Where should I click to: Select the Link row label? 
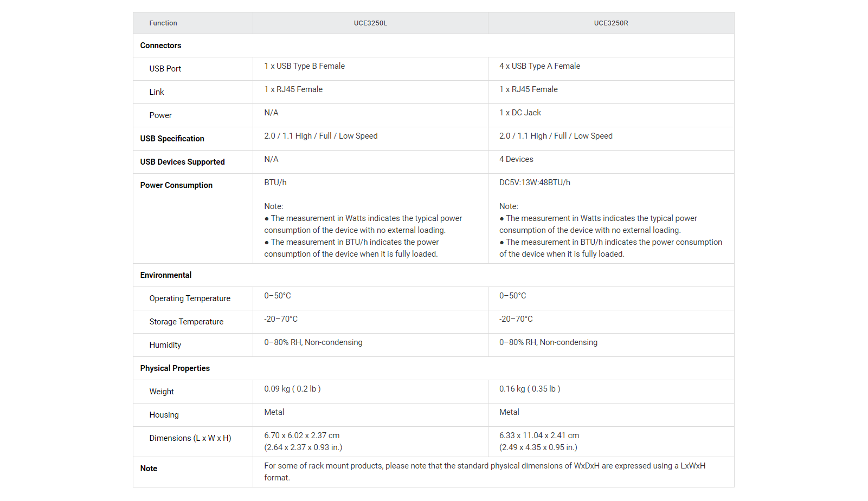click(x=157, y=92)
